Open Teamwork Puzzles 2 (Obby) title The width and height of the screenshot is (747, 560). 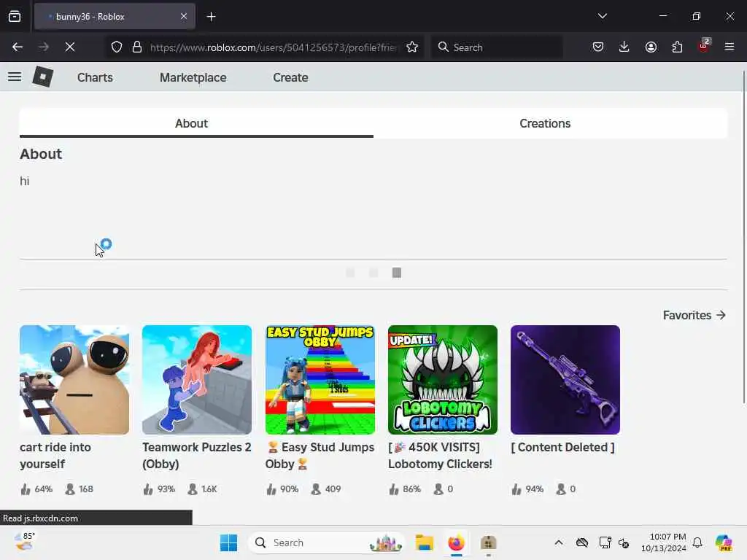pos(197,455)
